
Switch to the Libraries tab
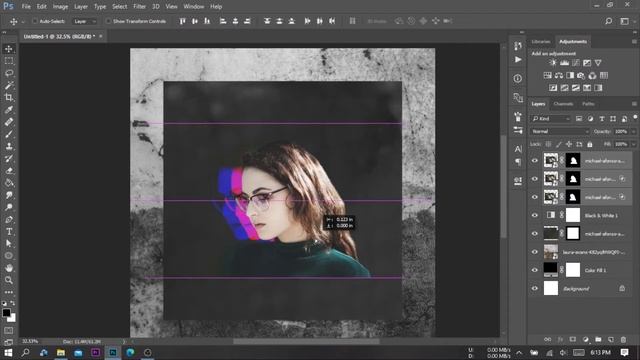[x=541, y=42]
